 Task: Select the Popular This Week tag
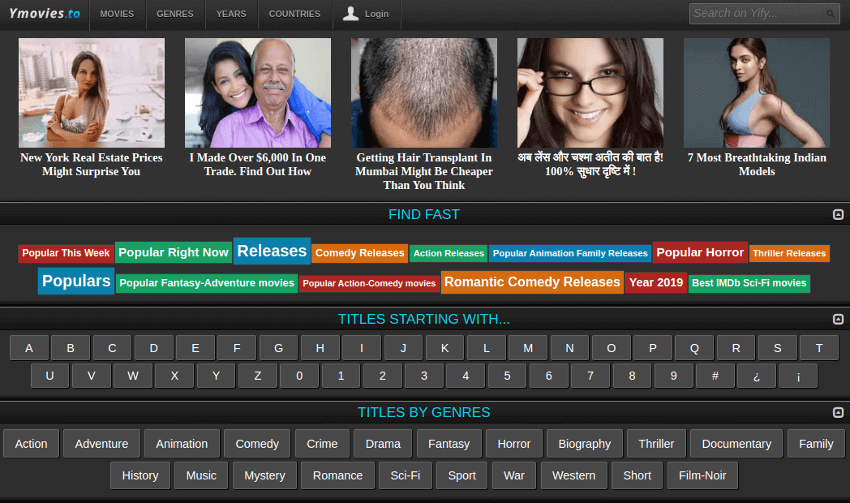66,253
